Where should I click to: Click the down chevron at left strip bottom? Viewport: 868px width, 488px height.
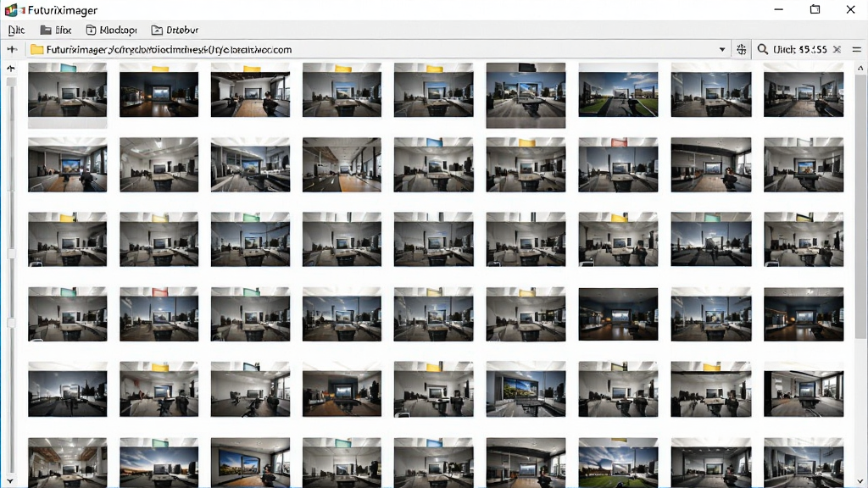coord(10,481)
